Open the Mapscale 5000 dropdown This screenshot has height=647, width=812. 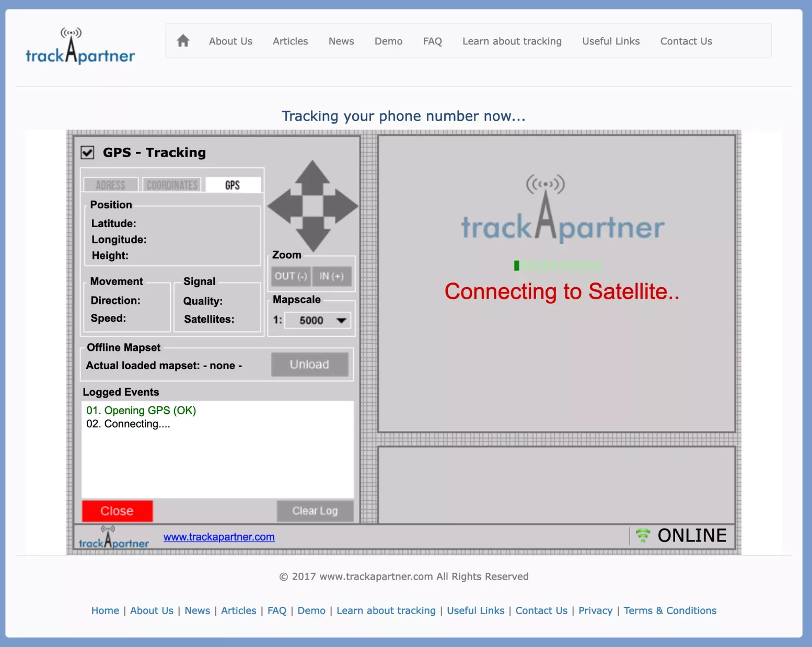pos(318,320)
